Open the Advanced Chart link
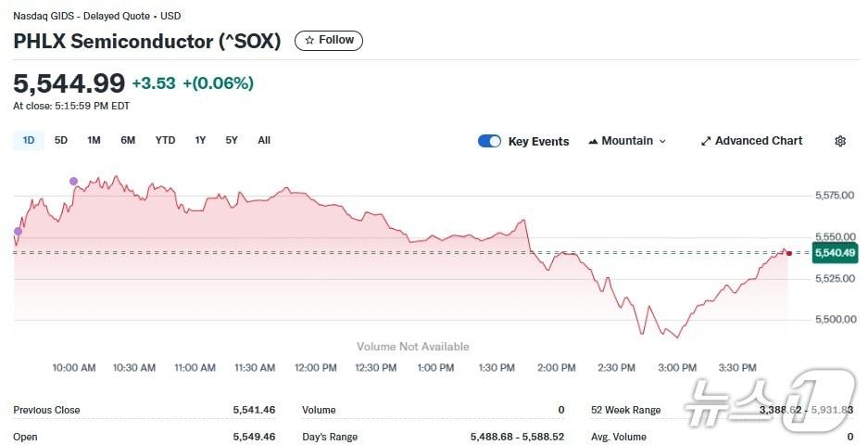This screenshot has height=445, width=868. [759, 141]
